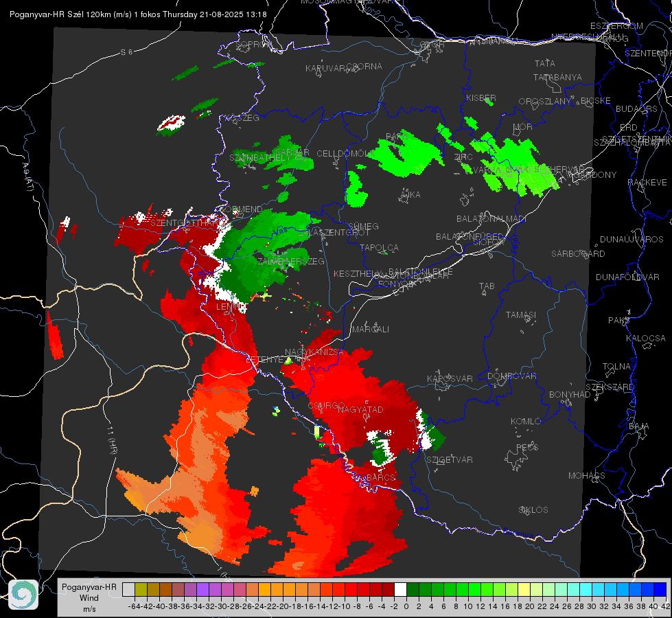This screenshot has height=618, width=672.
Task: Click the radar title with date 21-08-2025 13:18
Action: point(138,14)
